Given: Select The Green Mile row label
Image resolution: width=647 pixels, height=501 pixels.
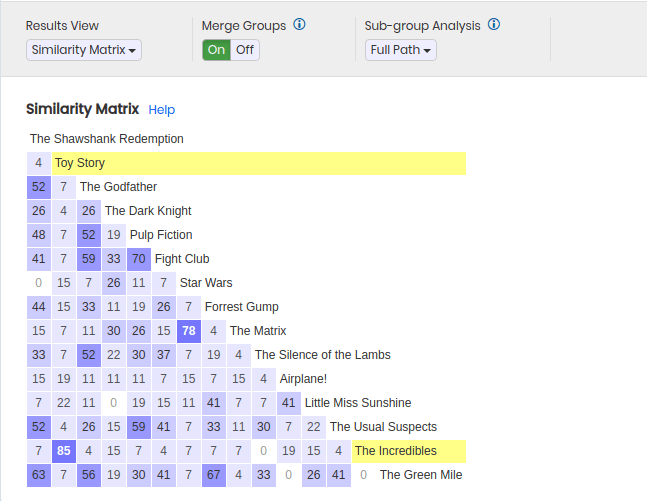Looking at the screenshot, I should (421, 475).
